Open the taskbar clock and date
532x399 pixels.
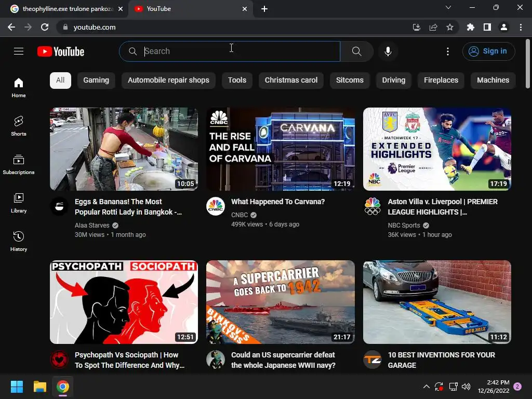coord(494,387)
